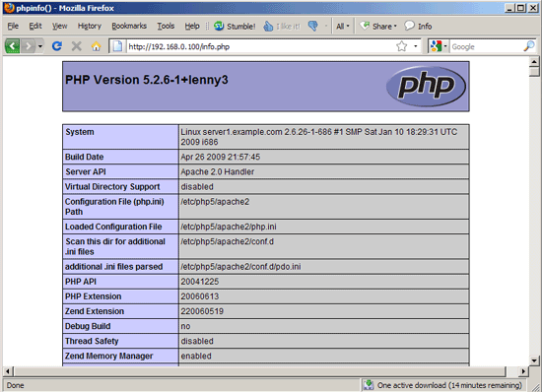Reload the page with the refresh icon
Image resolution: width=542 pixels, height=392 pixels.
coord(57,46)
